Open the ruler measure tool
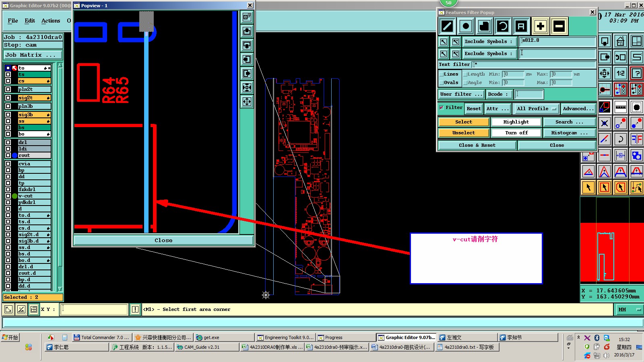The width and height of the screenshot is (644, 362). 621,107
